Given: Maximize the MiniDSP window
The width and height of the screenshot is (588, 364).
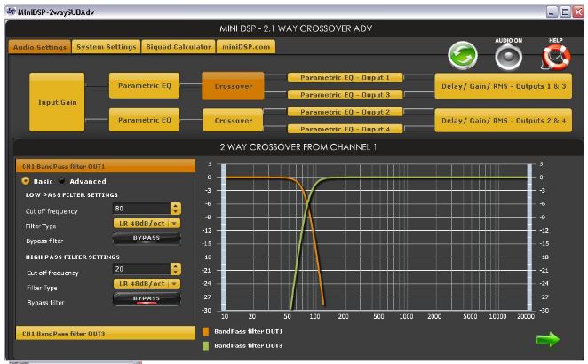Looking at the screenshot, I should 565,12.
